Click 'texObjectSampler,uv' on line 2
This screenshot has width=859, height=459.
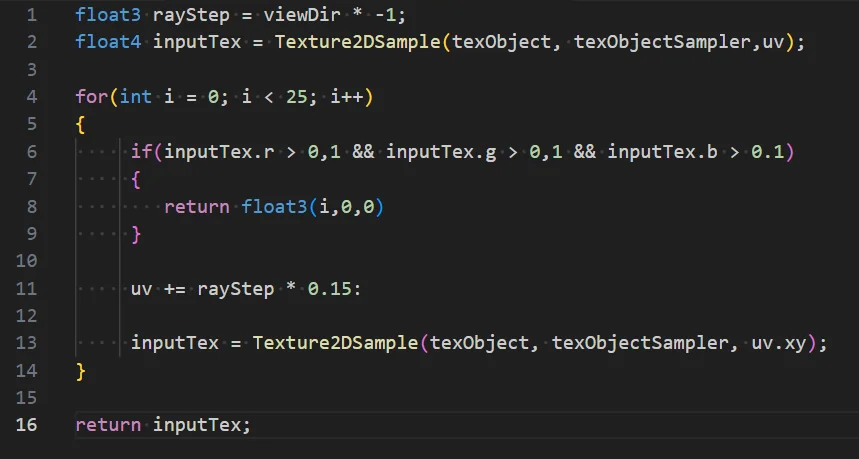tap(679, 42)
